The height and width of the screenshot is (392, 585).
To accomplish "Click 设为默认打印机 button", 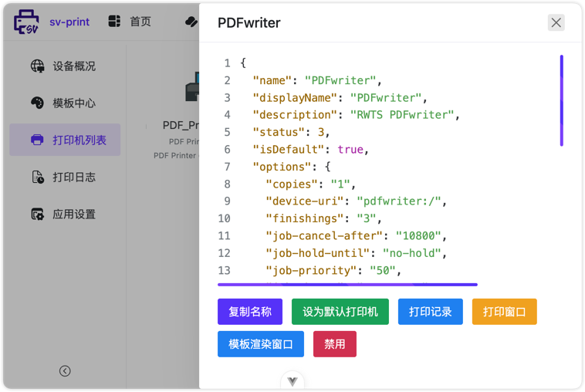I will [340, 312].
